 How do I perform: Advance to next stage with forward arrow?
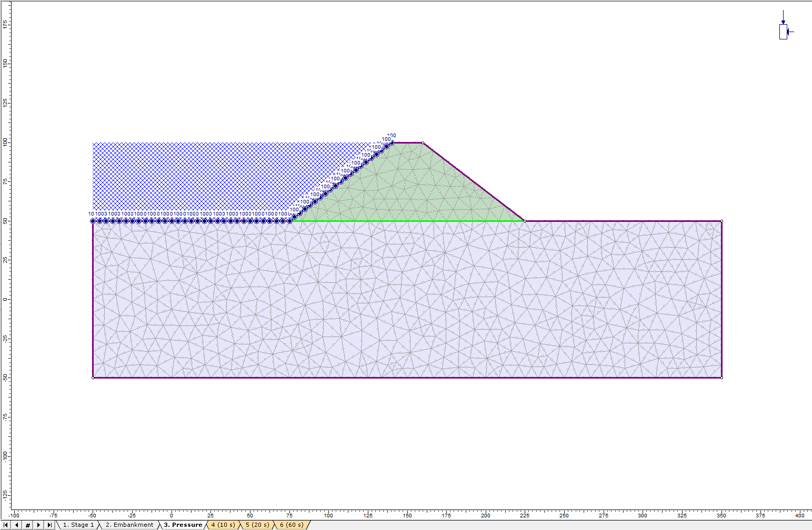38,524
